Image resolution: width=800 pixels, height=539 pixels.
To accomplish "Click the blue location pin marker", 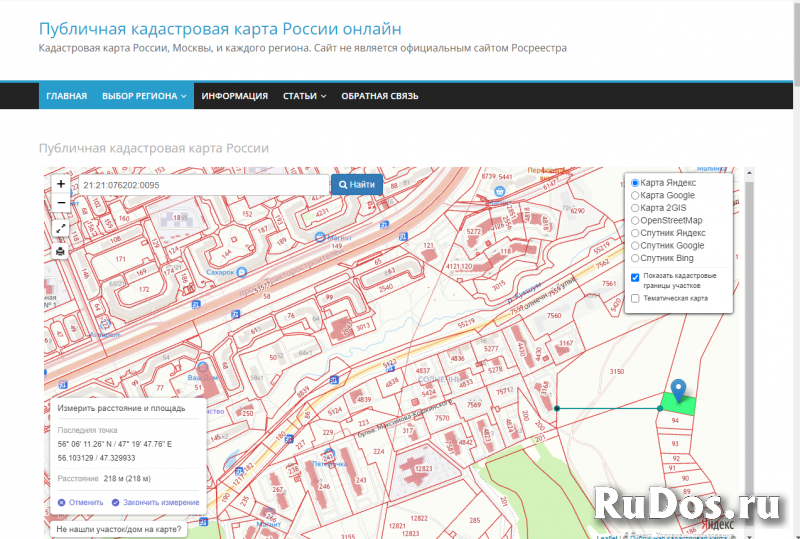I will (x=678, y=391).
